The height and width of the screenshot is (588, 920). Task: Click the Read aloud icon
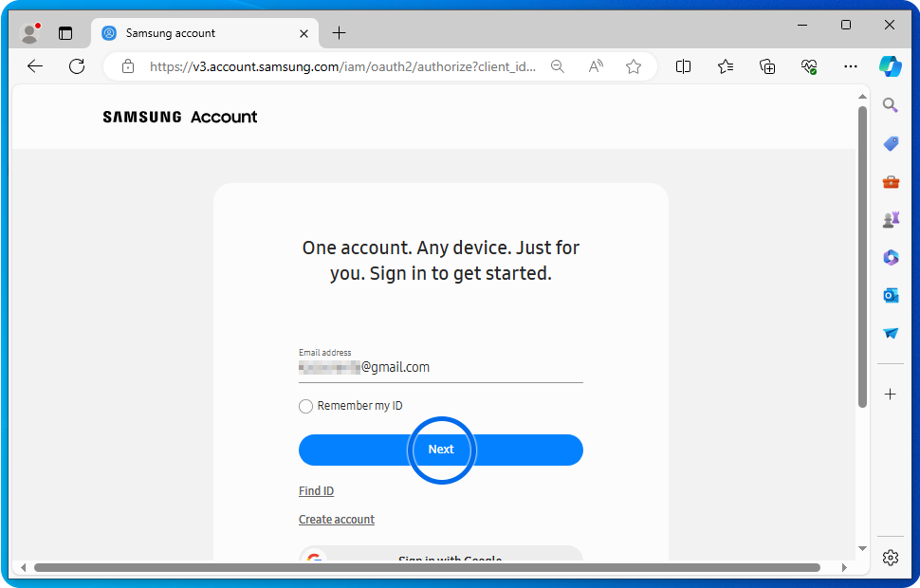coord(596,66)
